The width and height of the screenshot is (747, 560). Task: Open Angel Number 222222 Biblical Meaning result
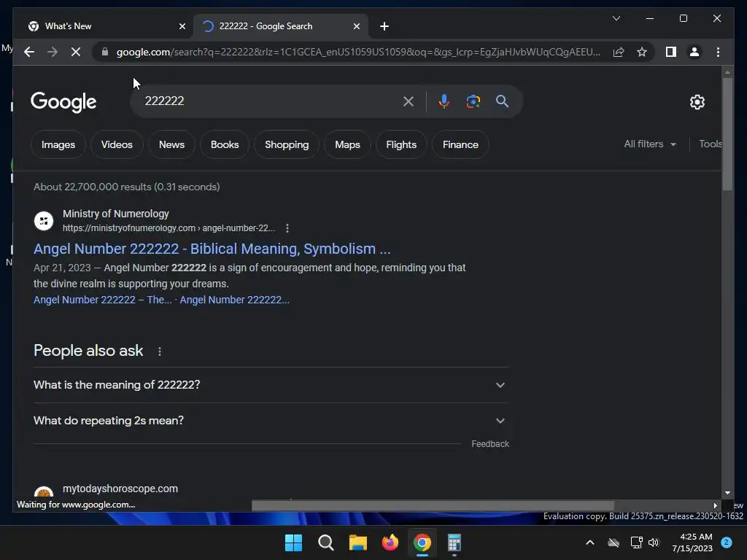[212, 249]
